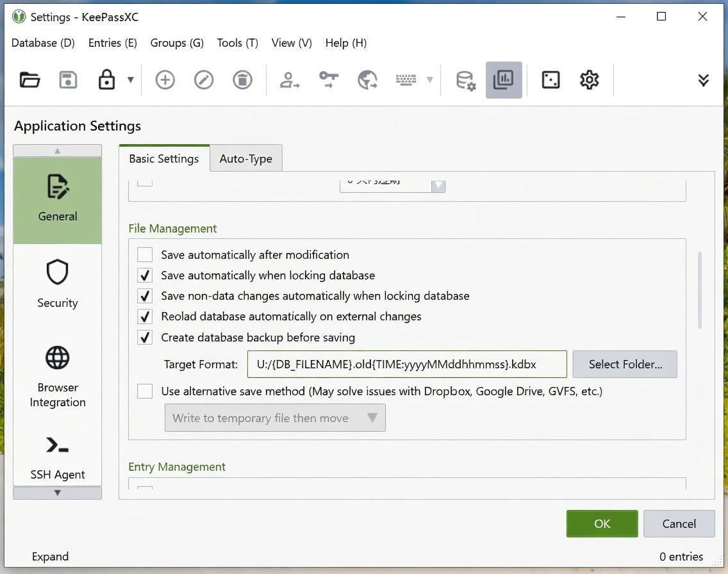The image size is (728, 574).
Task: Click the save database floppy icon
Action: click(68, 80)
